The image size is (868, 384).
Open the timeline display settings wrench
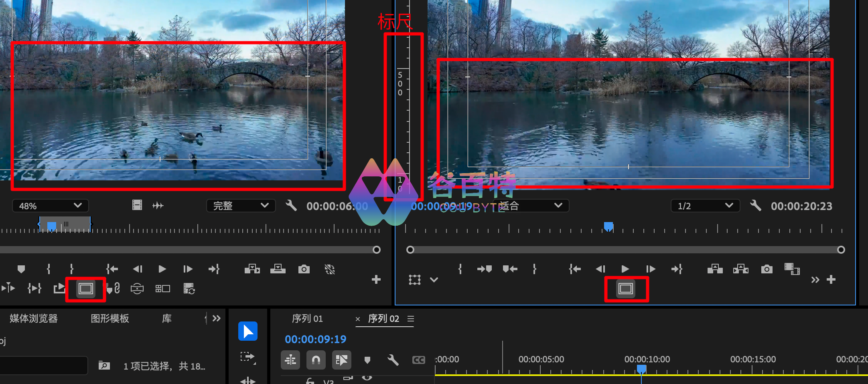click(393, 360)
